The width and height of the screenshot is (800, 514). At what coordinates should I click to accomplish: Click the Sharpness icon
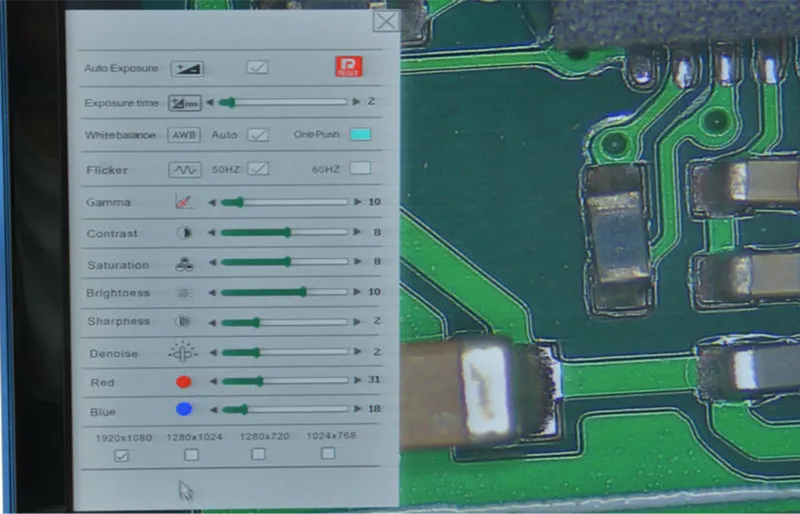(183, 321)
